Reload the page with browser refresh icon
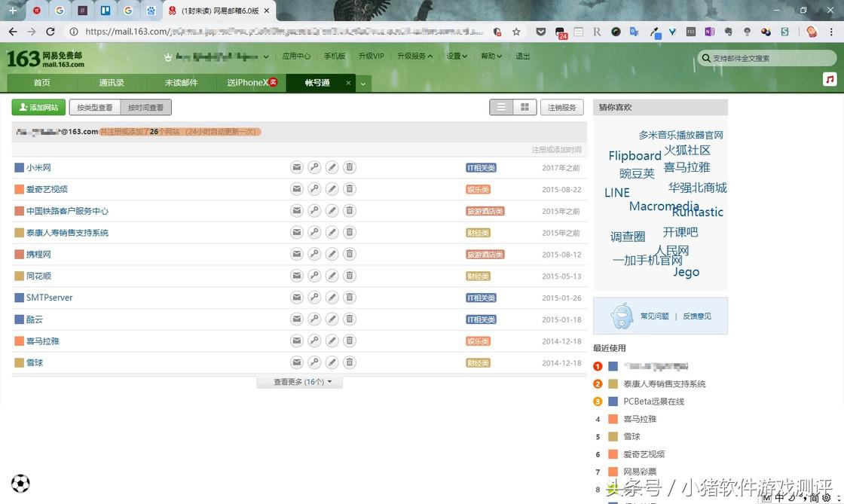 [50, 32]
